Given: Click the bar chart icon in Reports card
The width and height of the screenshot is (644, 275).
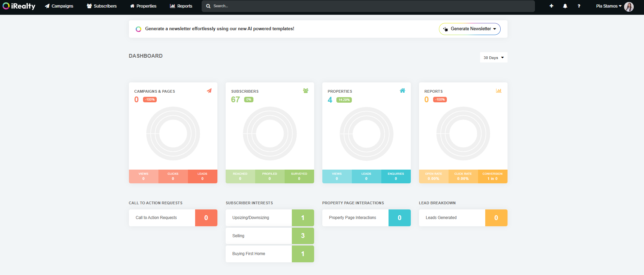Looking at the screenshot, I should pos(499,91).
